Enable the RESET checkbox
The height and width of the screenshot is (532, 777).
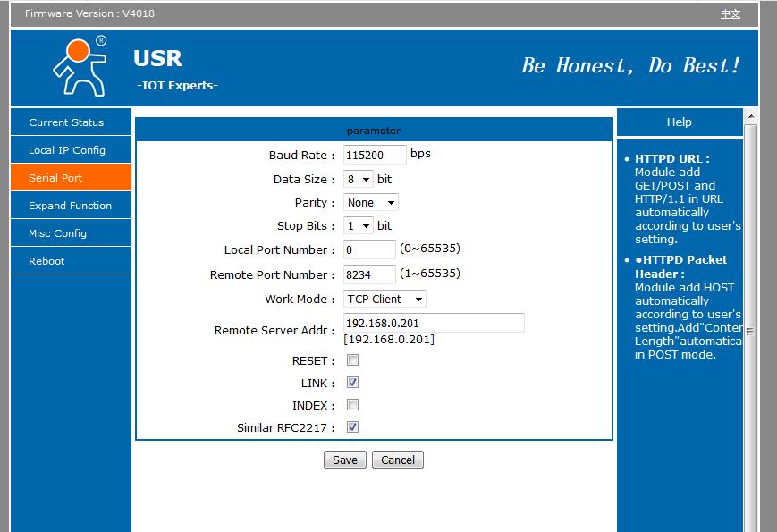(x=352, y=360)
